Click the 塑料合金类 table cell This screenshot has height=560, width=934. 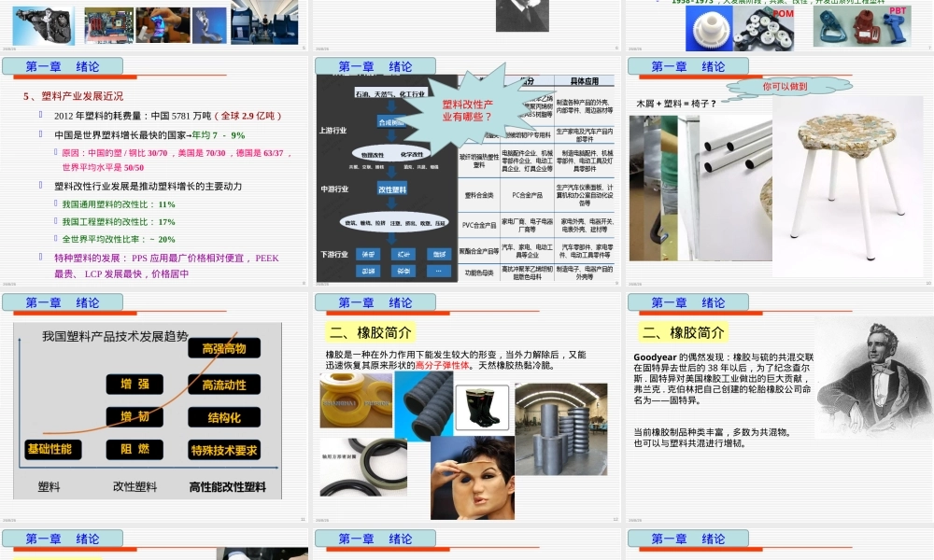[479, 195]
